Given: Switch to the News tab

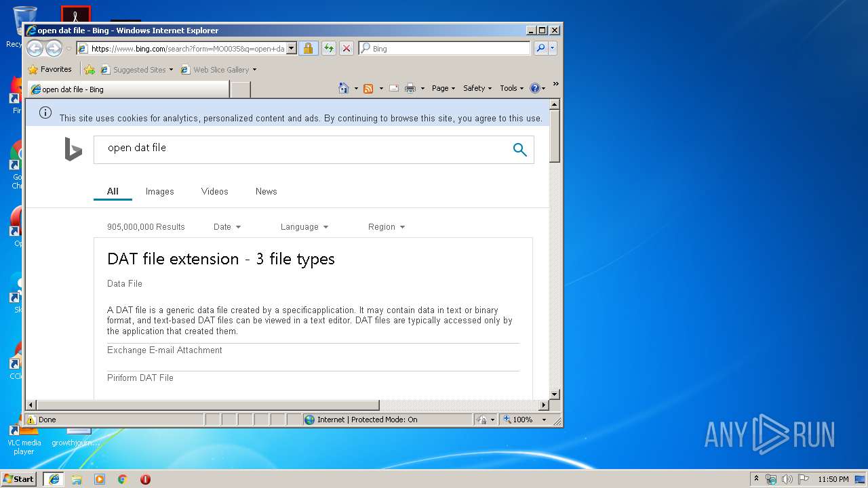Looking at the screenshot, I should point(267,192).
